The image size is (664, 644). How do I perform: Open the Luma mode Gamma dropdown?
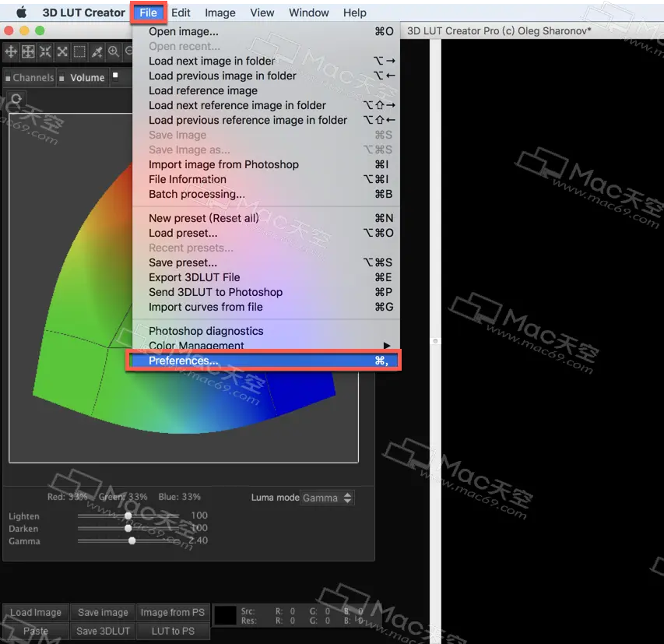[327, 498]
